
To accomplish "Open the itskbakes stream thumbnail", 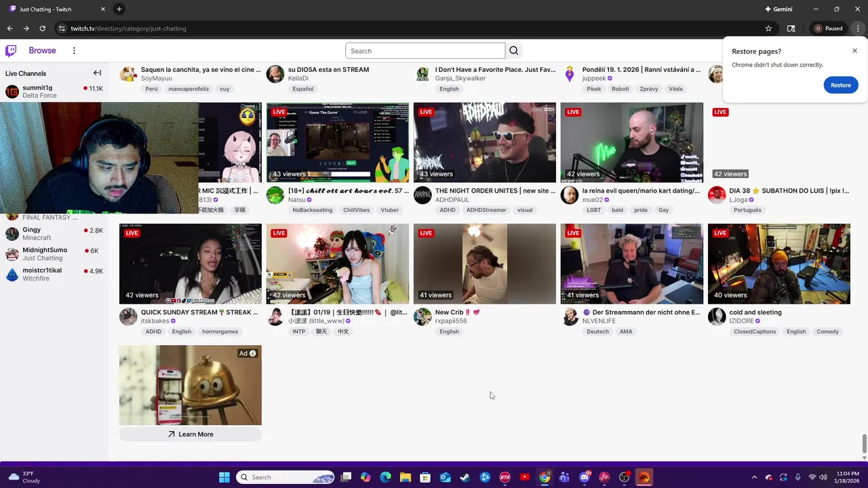I will point(191,264).
